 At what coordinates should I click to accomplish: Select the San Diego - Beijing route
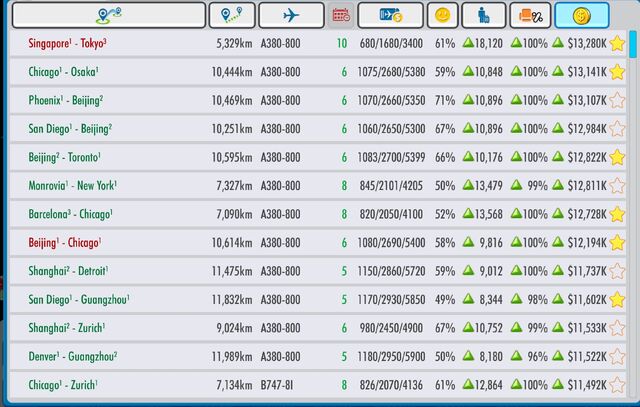click(x=318, y=129)
